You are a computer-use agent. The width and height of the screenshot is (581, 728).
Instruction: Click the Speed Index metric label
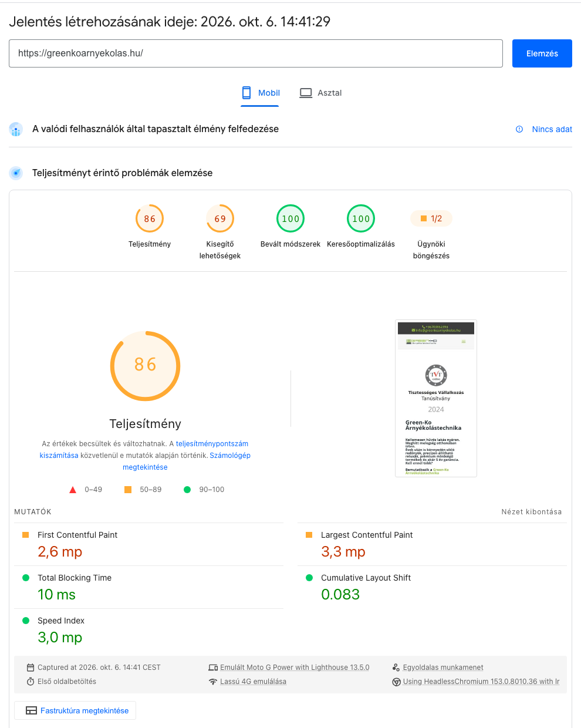[61, 621]
